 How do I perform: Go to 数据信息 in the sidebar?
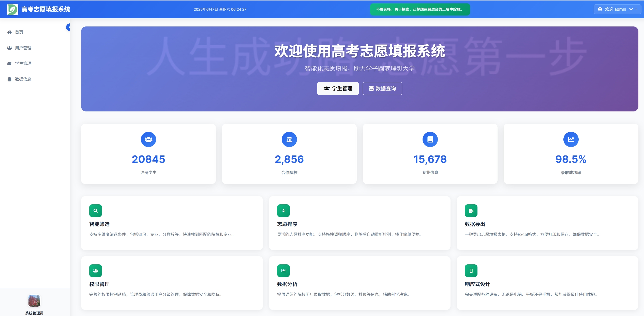[23, 79]
